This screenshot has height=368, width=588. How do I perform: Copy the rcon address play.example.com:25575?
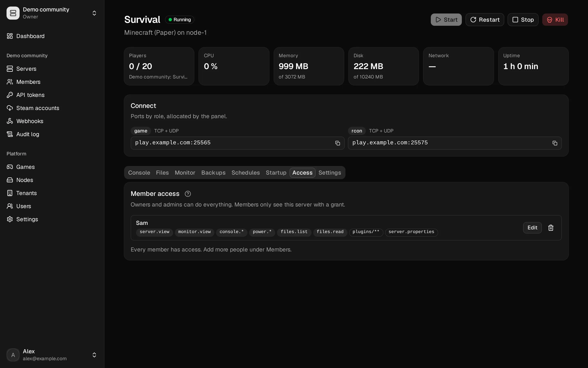pos(555,143)
